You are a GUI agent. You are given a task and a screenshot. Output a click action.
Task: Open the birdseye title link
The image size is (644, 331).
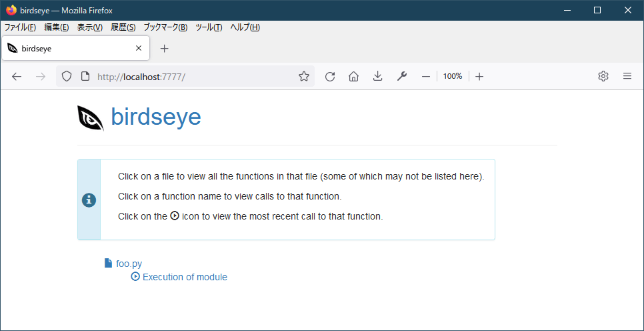155,117
